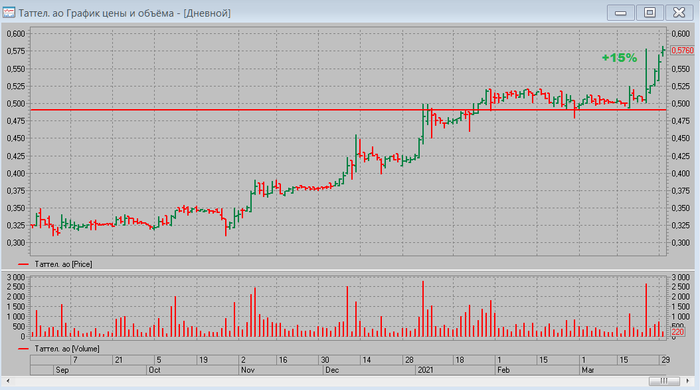The width and height of the screenshot is (700, 390).
Task: Click the chart title text in title bar
Action: 125,13
